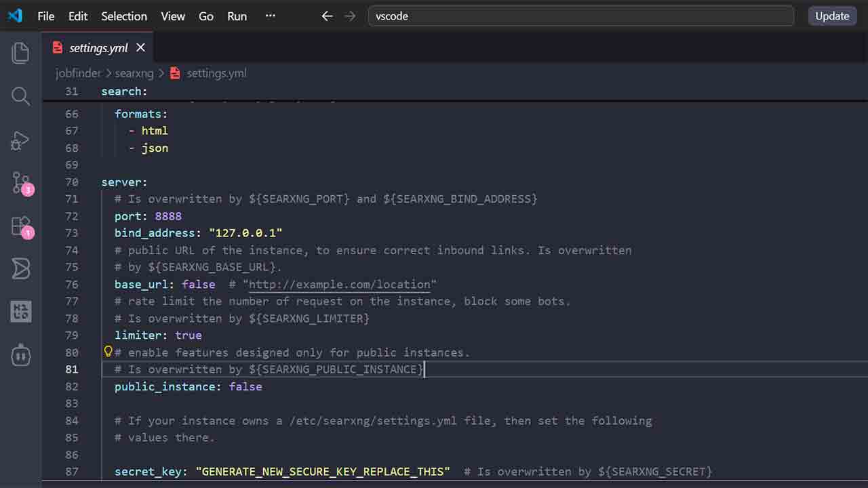Screen dimensions: 868x488
Task: Open the Edit menu
Action: click(x=78, y=16)
